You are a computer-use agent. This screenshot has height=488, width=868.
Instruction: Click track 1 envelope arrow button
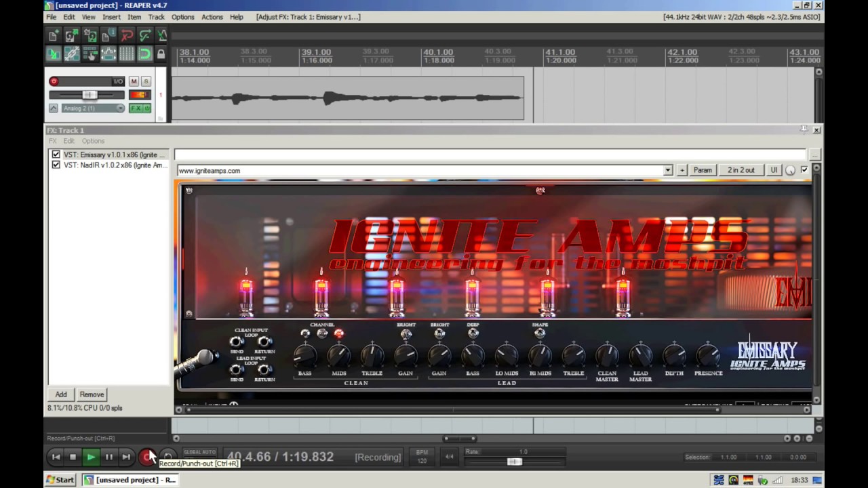[x=53, y=108]
